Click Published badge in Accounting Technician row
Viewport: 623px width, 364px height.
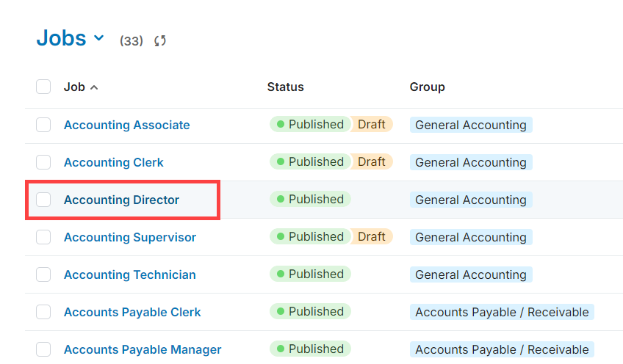[310, 274]
